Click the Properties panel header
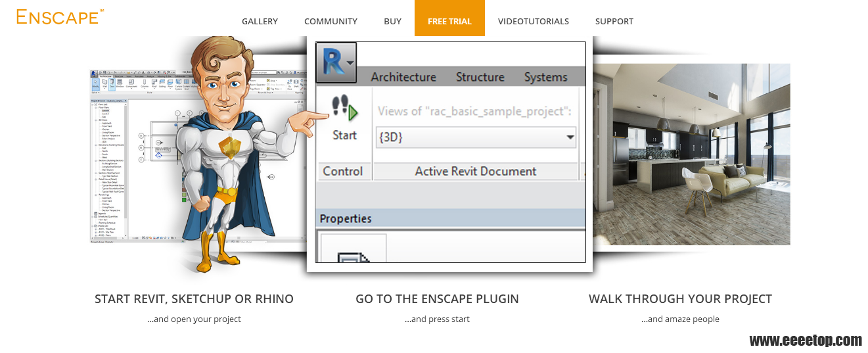The width and height of the screenshot is (868, 353). pyautogui.click(x=450, y=219)
